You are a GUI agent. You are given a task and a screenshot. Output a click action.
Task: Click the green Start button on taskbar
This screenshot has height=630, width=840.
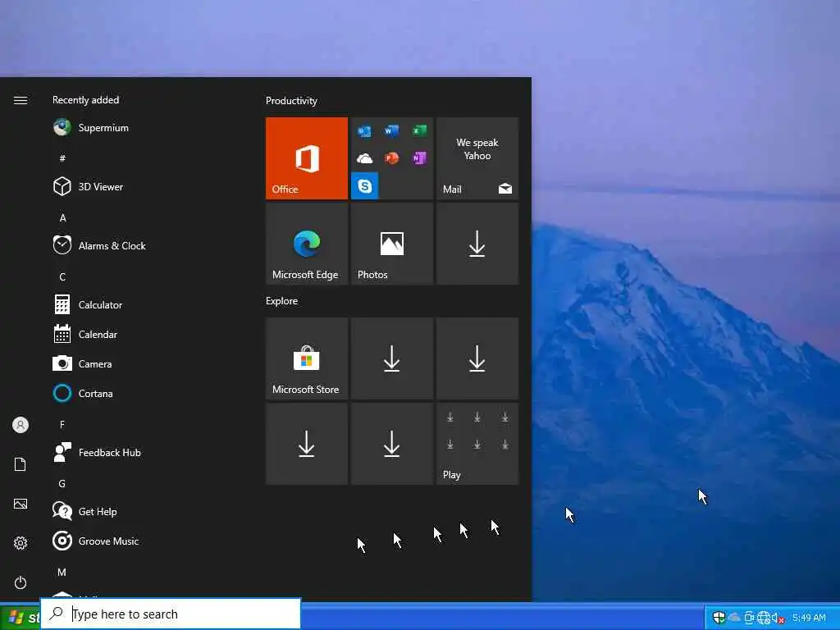21,617
